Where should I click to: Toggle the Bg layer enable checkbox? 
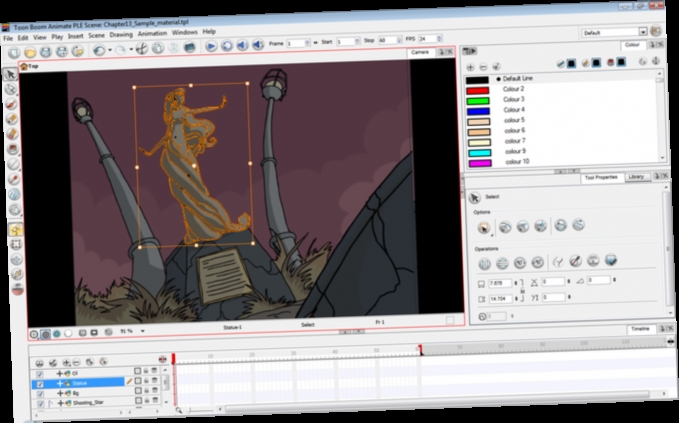tap(40, 394)
